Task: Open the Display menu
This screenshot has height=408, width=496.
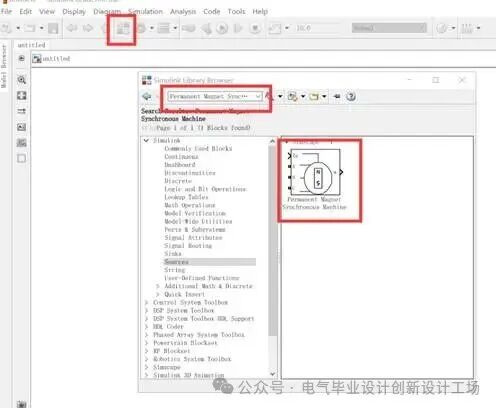Action: [x=74, y=12]
